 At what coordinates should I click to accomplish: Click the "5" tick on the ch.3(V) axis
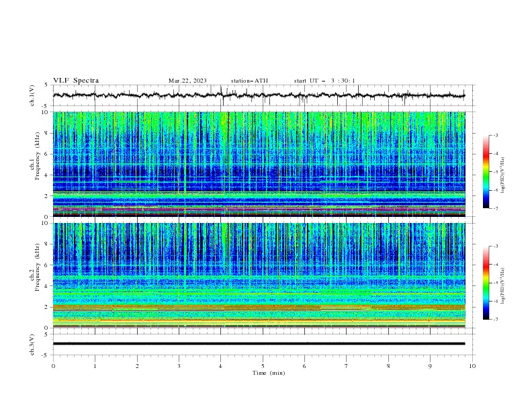click(x=46, y=334)
